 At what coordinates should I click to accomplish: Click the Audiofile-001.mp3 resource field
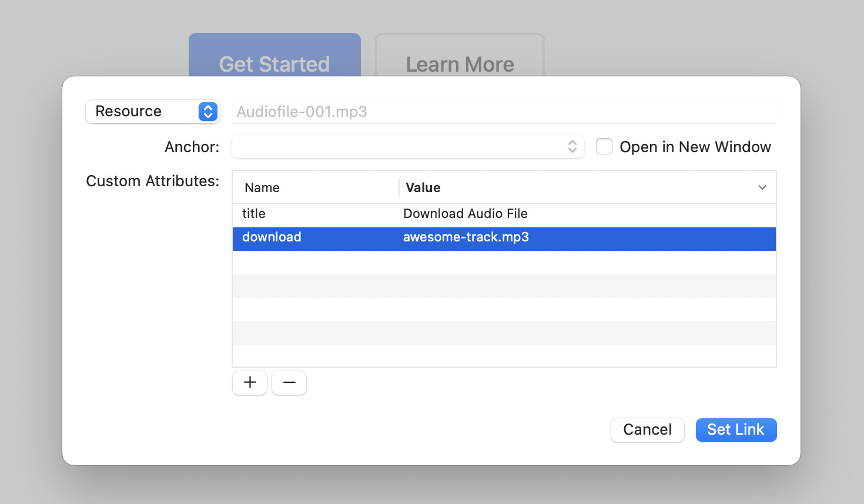pos(503,112)
